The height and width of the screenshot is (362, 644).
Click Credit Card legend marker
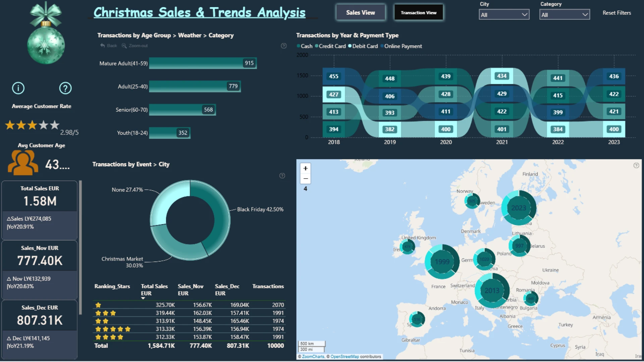(317, 46)
